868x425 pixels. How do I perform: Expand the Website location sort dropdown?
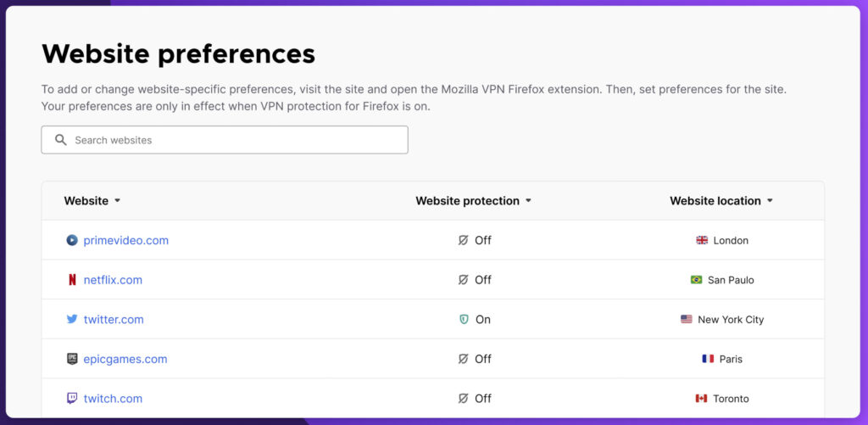770,201
